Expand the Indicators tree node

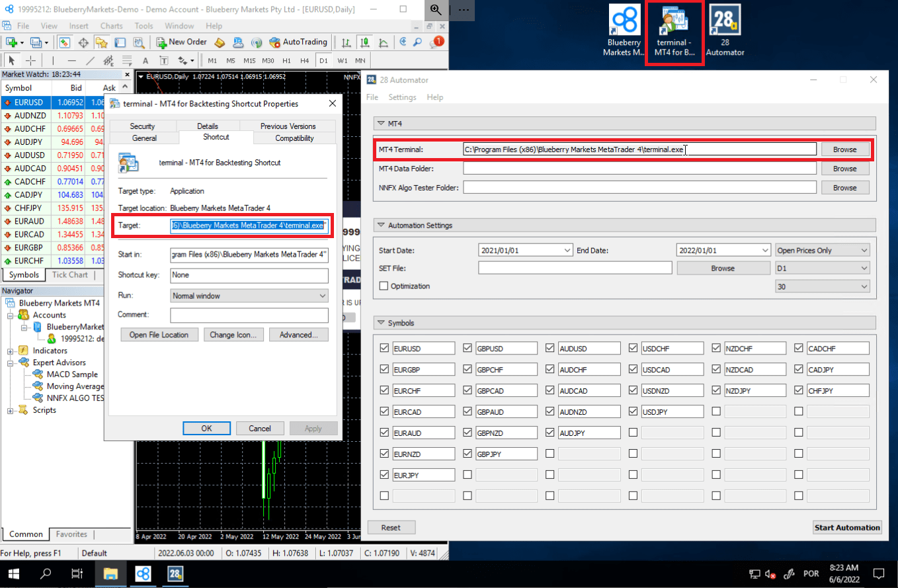10,351
